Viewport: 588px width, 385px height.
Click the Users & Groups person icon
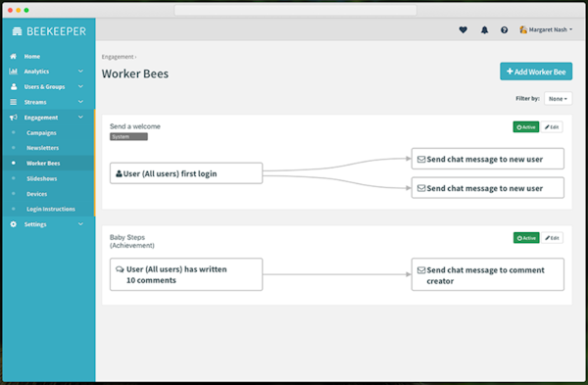[14, 86]
